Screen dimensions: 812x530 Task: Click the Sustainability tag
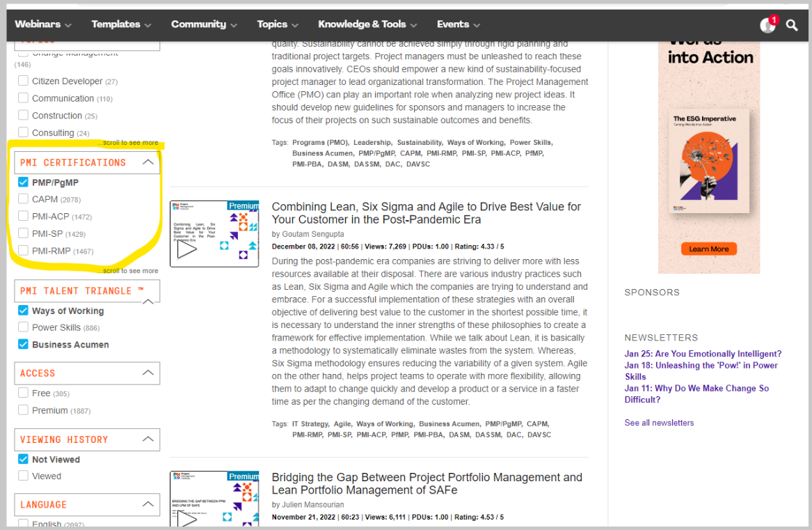click(x=420, y=143)
